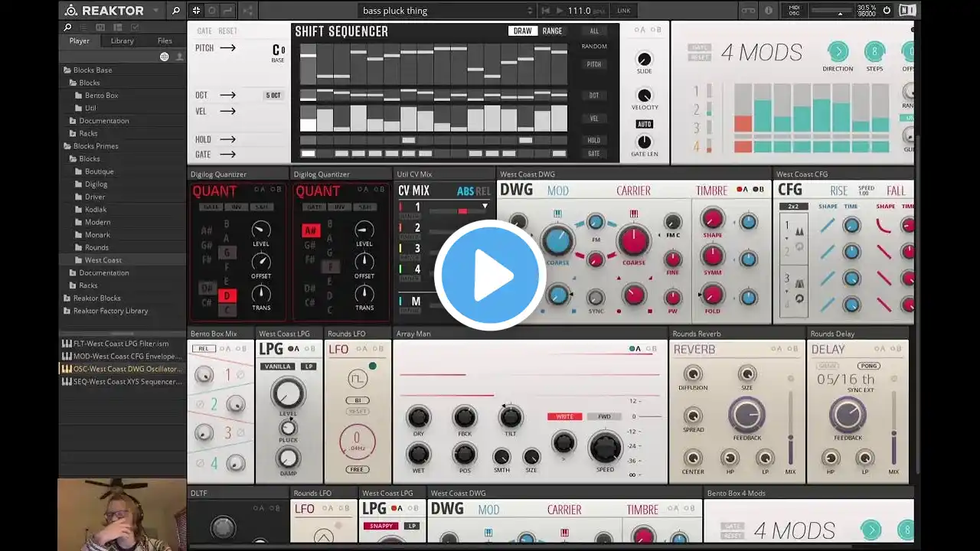This screenshot has height=551, width=980.
Task: Open the preset name dropdown 'bass pluck thing'
Action: (x=448, y=11)
